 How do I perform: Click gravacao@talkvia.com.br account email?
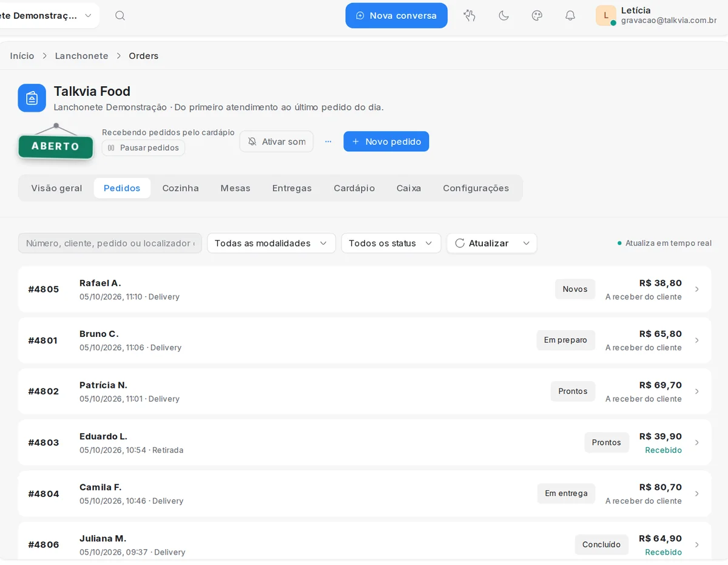(669, 21)
